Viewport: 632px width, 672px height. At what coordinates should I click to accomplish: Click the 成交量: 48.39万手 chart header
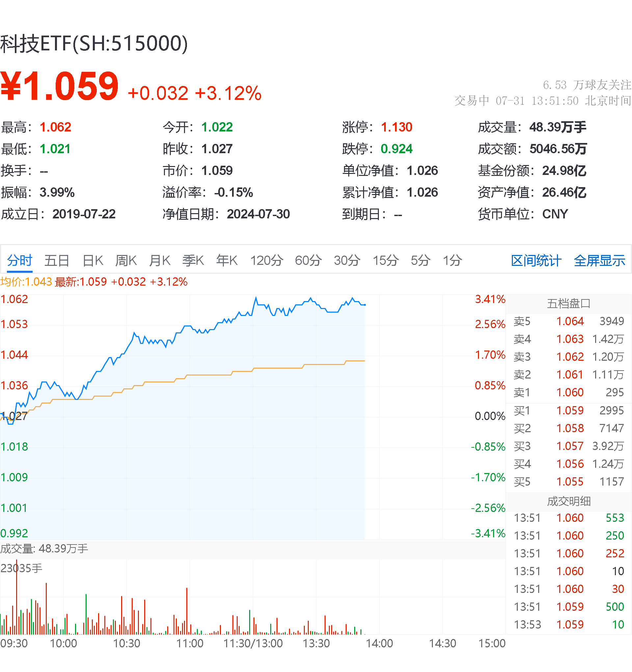point(44,548)
